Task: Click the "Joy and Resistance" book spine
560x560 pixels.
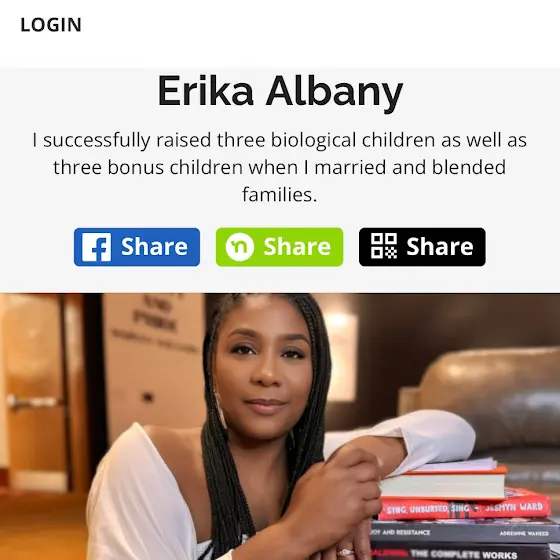Action: (464, 532)
